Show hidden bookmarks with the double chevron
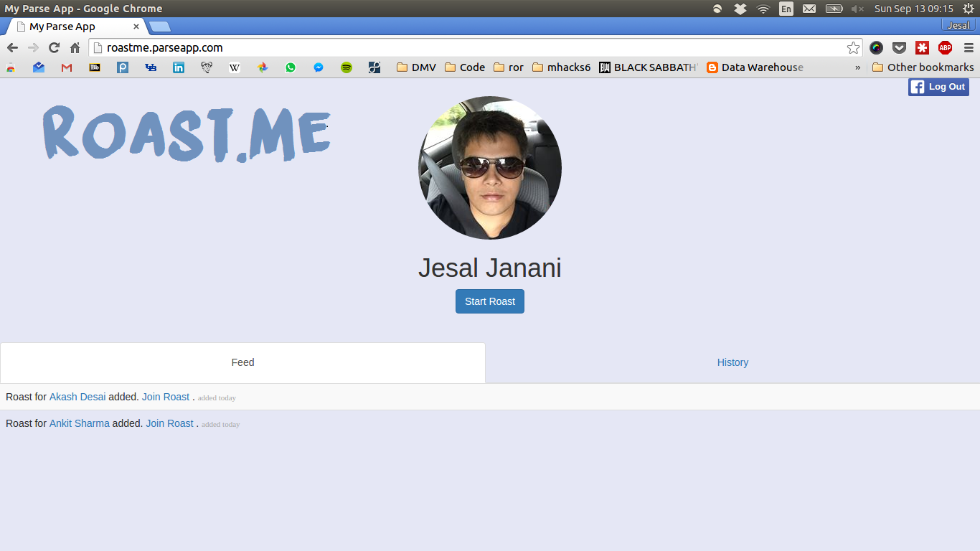The width and height of the screenshot is (980, 551). (857, 67)
